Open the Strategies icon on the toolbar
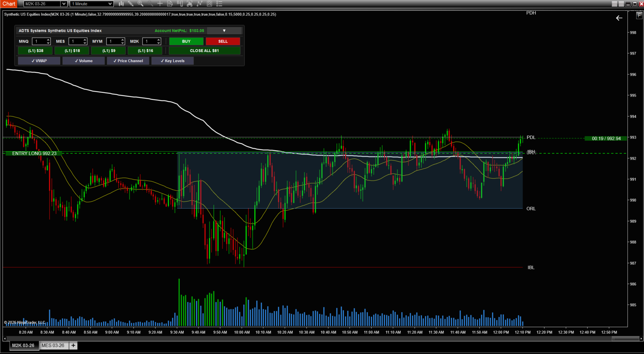The image size is (644, 354). coord(199,4)
